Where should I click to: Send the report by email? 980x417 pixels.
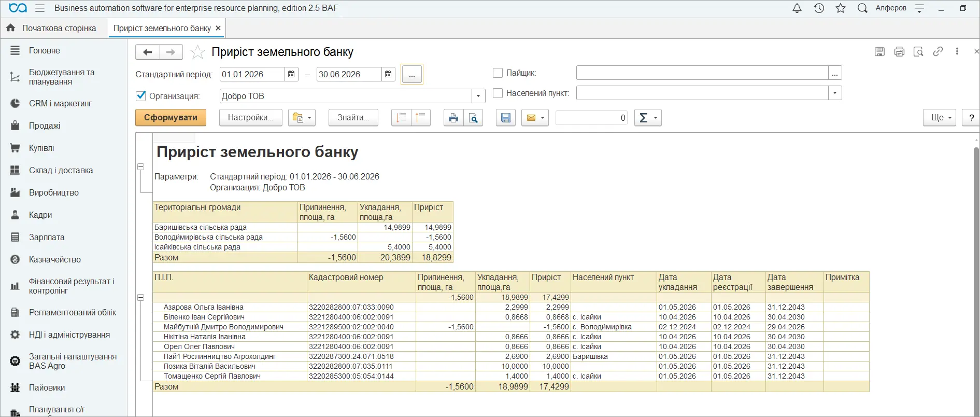535,118
